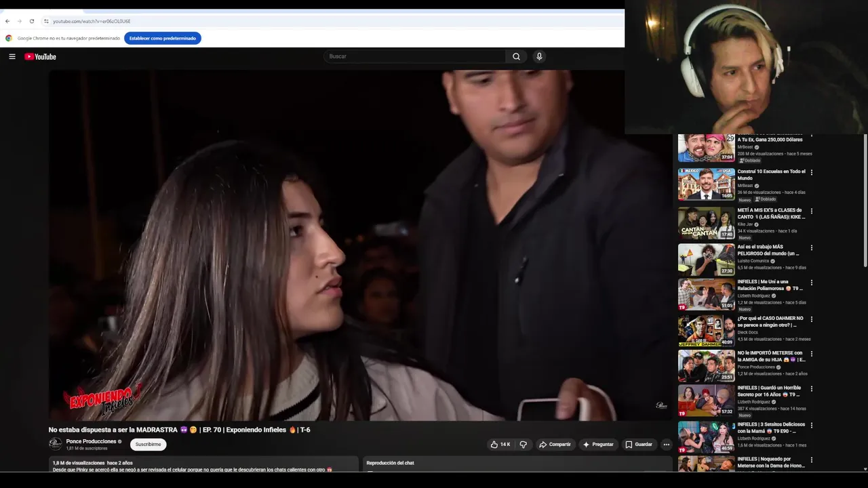Open options for 3 Setsitos Deliciosos video
This screenshot has width=868, height=488.
811,426
